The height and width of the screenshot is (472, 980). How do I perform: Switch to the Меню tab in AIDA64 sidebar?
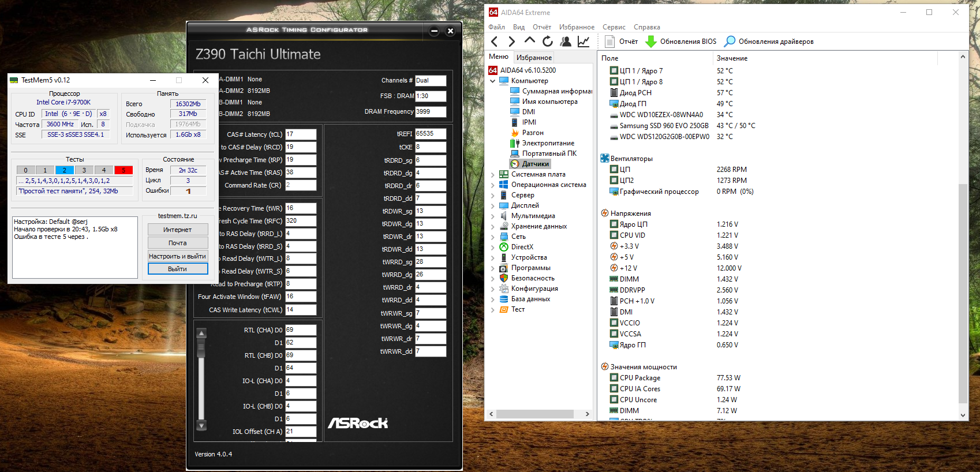[x=499, y=57]
